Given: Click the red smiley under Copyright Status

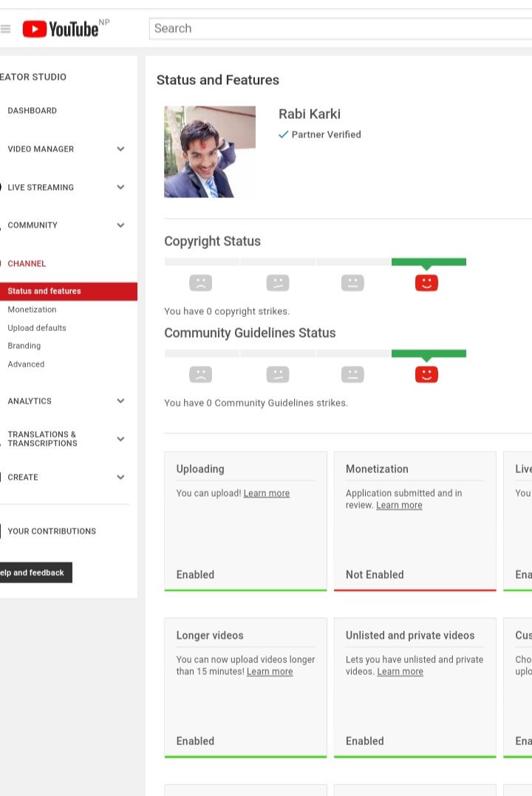Looking at the screenshot, I should click(x=426, y=283).
